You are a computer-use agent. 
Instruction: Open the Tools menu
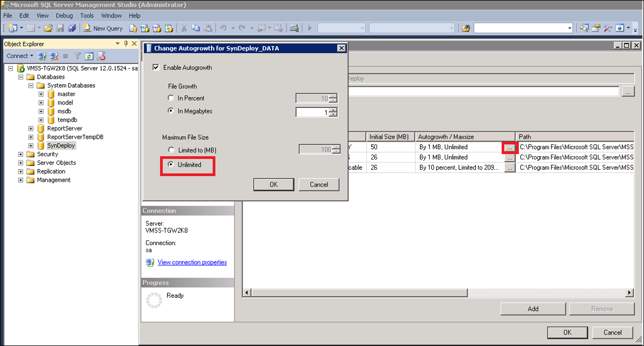pos(87,16)
